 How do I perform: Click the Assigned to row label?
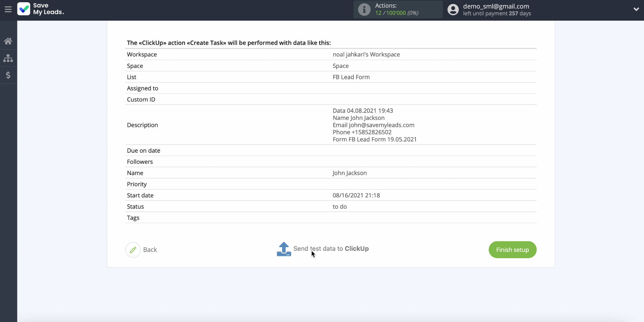pyautogui.click(x=142, y=88)
